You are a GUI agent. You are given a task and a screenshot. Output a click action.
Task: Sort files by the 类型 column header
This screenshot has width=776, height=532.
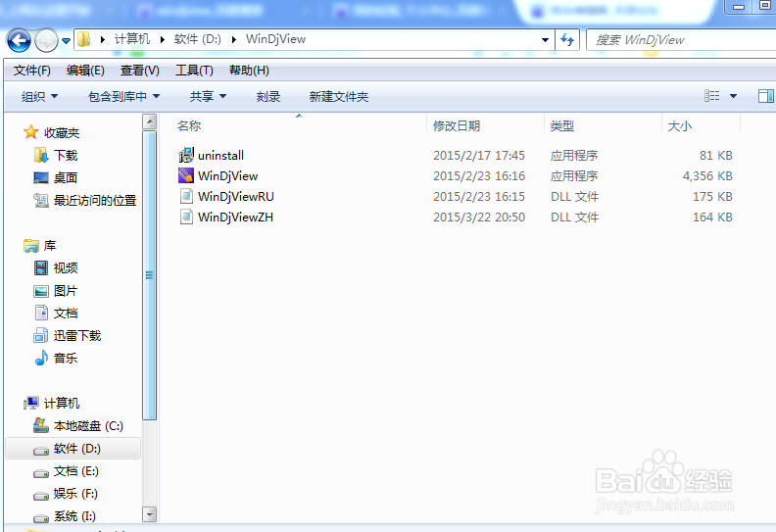pos(561,125)
